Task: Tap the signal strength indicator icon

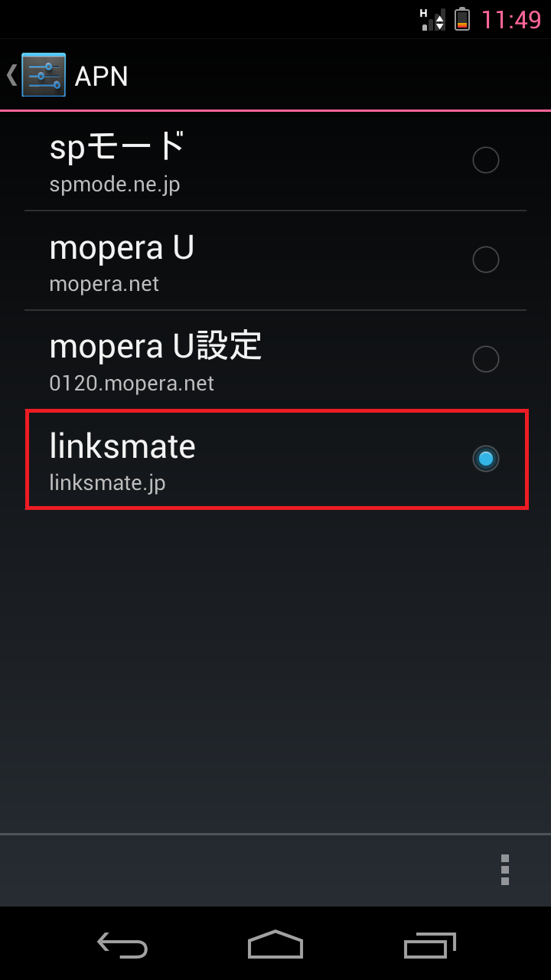Action: [433, 19]
